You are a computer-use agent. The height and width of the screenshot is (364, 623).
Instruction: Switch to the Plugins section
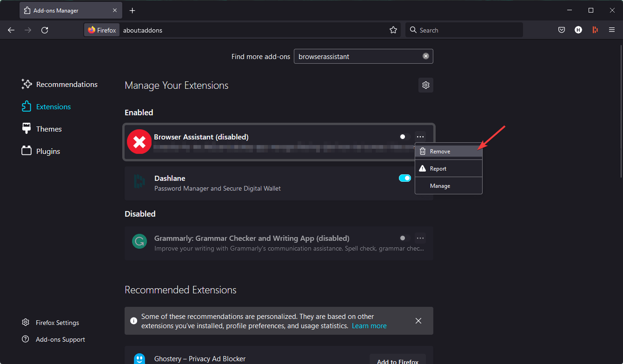click(41, 151)
